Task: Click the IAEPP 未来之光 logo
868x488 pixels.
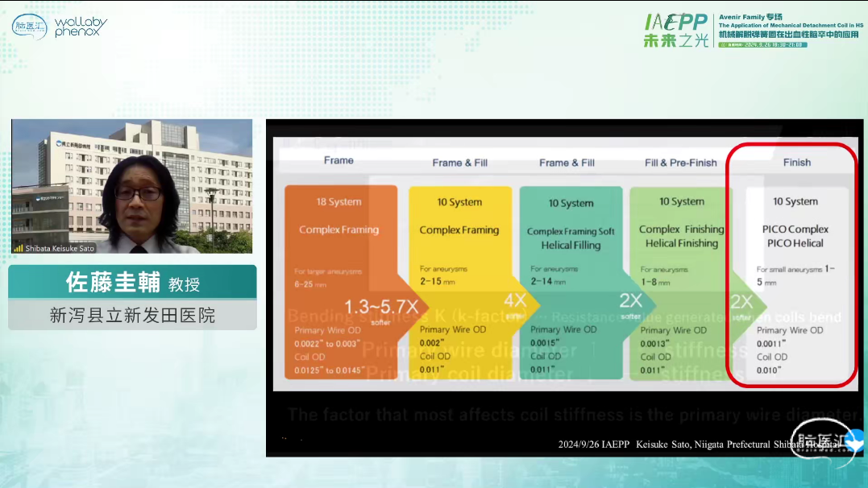Action: point(676,31)
